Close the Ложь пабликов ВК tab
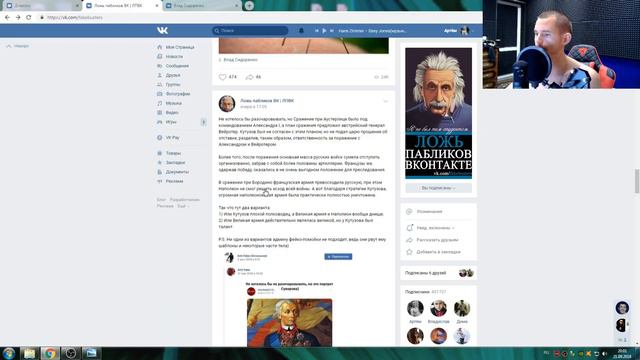This screenshot has height=360, width=640. (x=157, y=6)
